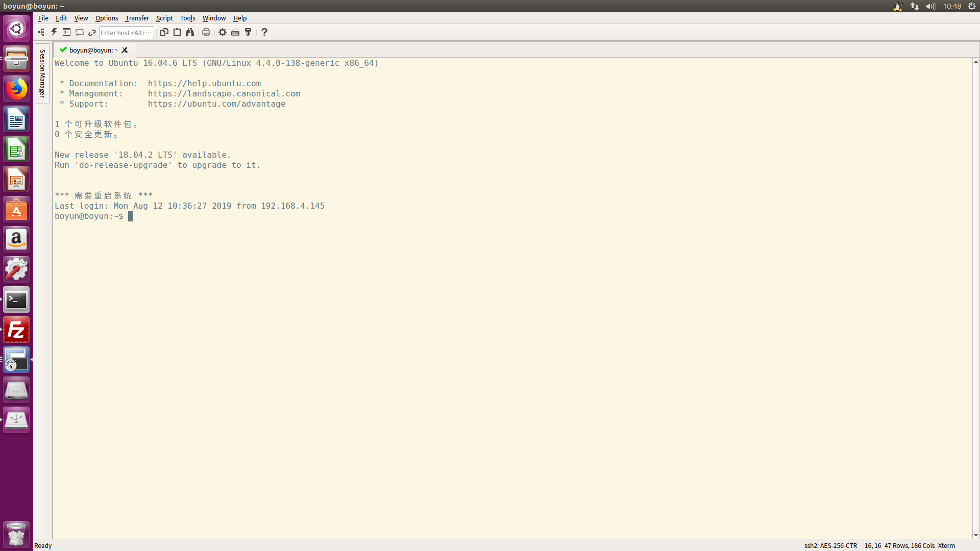Open the Options menu

coord(106,18)
